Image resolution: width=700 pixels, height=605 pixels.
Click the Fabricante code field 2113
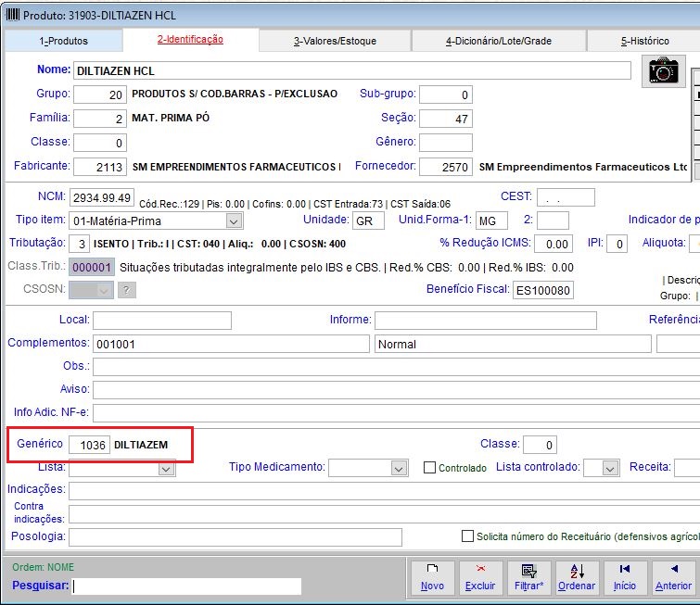100,167
